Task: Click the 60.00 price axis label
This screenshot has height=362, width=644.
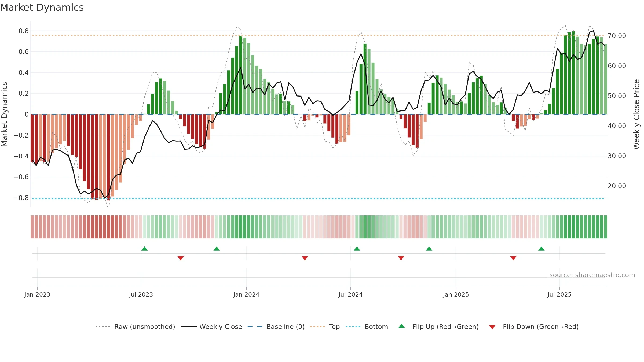Action: [x=617, y=66]
